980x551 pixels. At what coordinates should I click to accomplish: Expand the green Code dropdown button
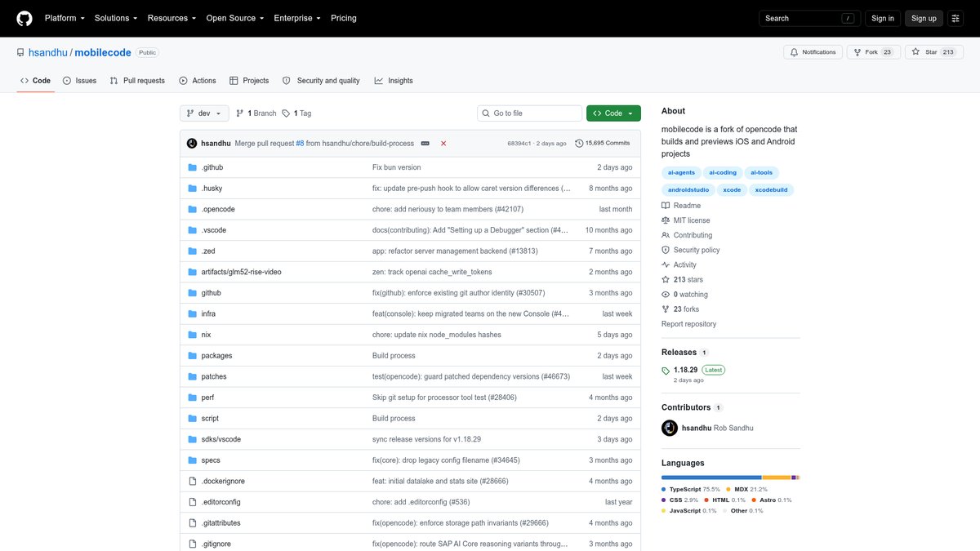tap(613, 113)
